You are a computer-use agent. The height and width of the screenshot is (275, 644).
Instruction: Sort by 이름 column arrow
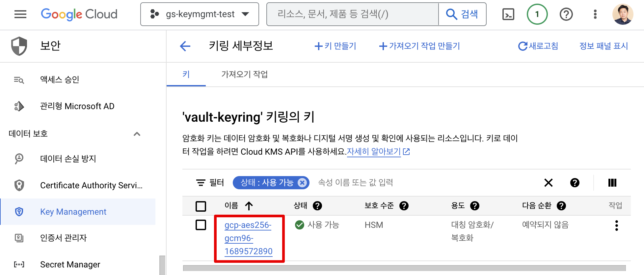(249, 206)
